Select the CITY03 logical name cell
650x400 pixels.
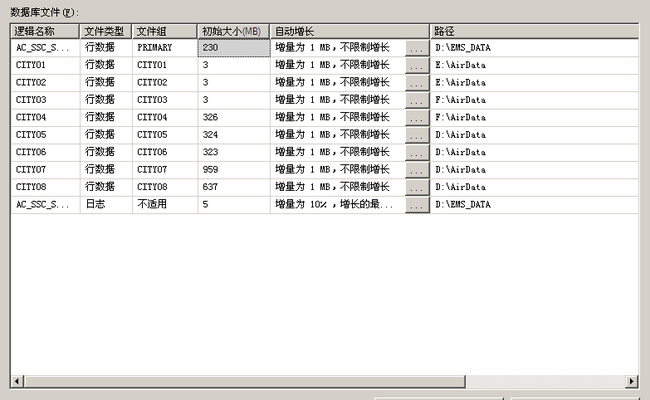click(x=45, y=100)
